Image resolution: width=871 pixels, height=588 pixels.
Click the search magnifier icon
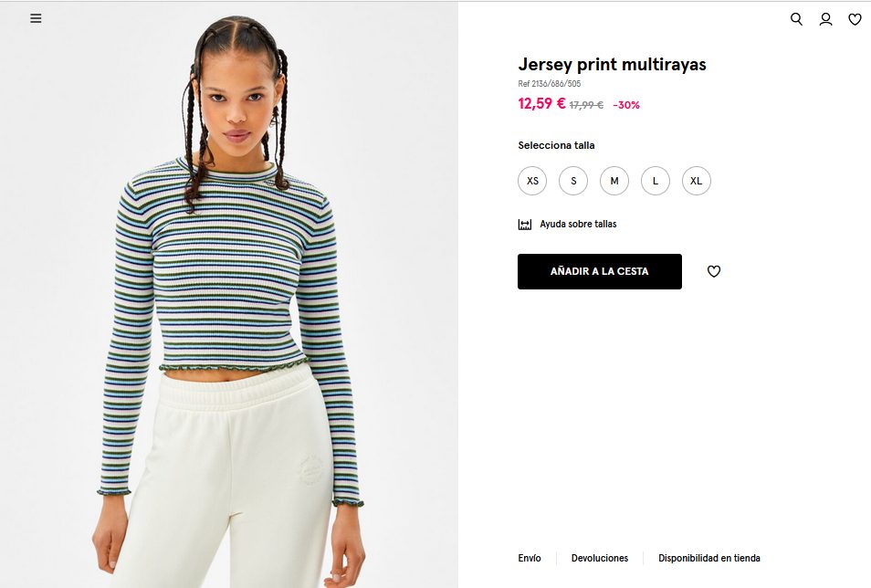[x=796, y=19]
